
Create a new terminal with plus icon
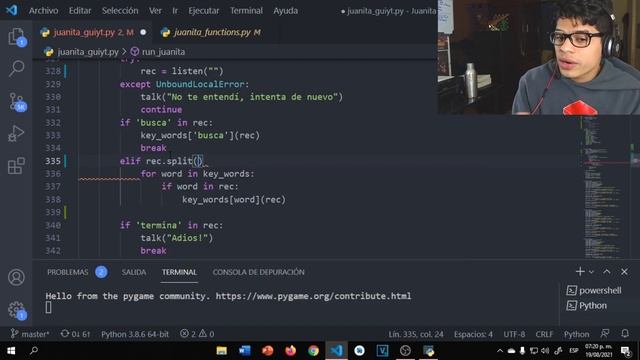(580, 271)
